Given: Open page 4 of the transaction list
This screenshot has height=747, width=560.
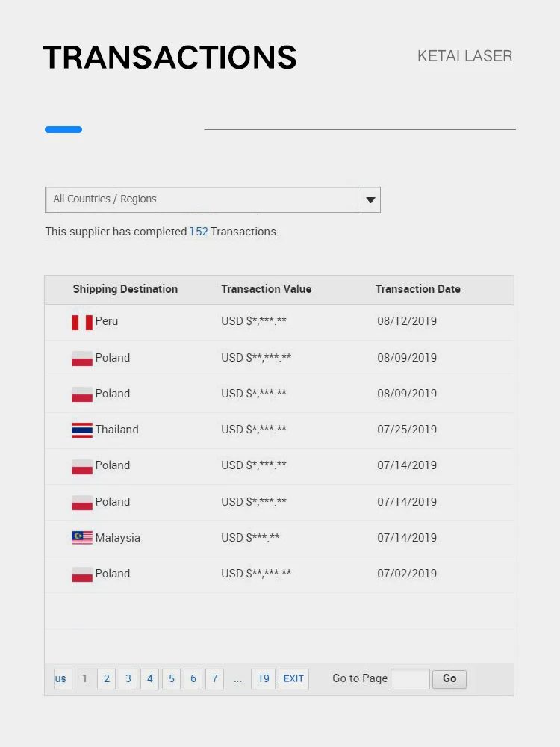Looking at the screenshot, I should click(x=150, y=678).
